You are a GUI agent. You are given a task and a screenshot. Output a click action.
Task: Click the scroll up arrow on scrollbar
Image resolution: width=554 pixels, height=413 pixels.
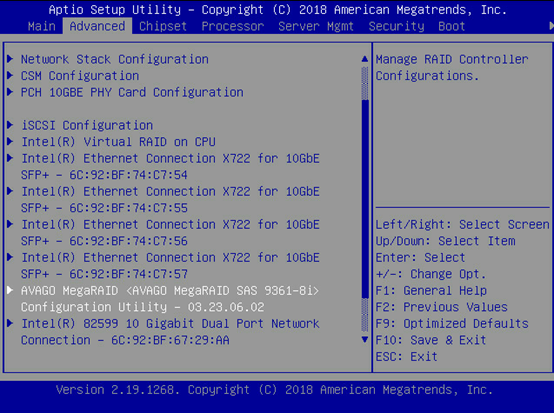(x=365, y=59)
